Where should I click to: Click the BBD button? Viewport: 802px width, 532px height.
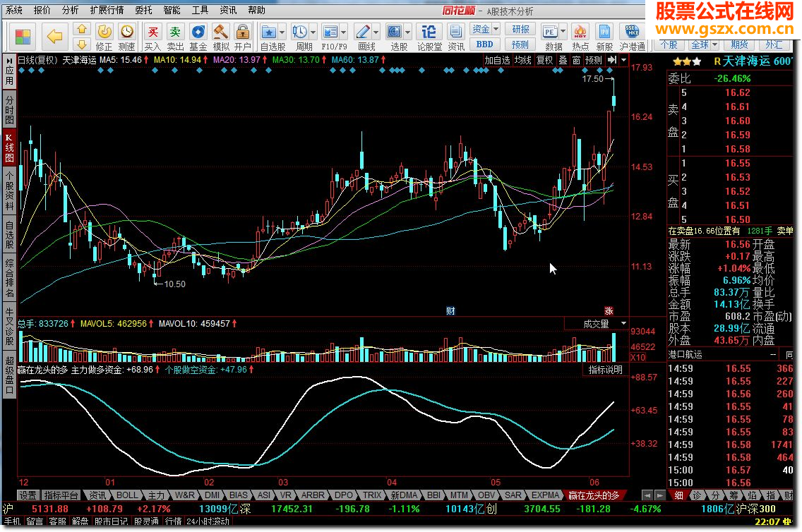(x=485, y=44)
